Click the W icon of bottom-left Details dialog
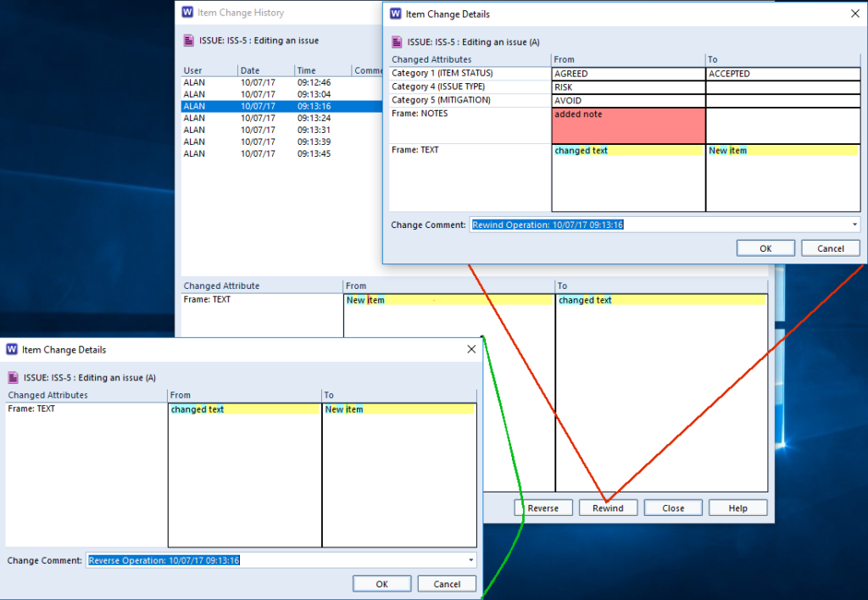The height and width of the screenshot is (600, 868). 13,349
